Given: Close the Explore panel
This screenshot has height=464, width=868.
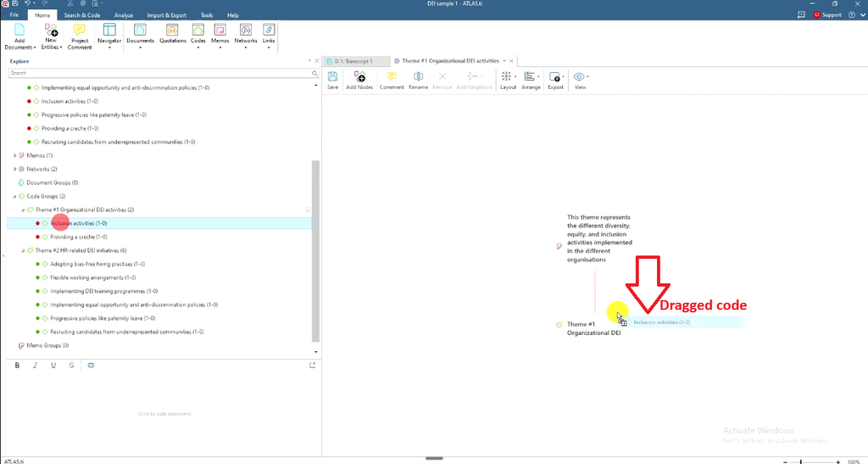Looking at the screenshot, I should pyautogui.click(x=317, y=61).
